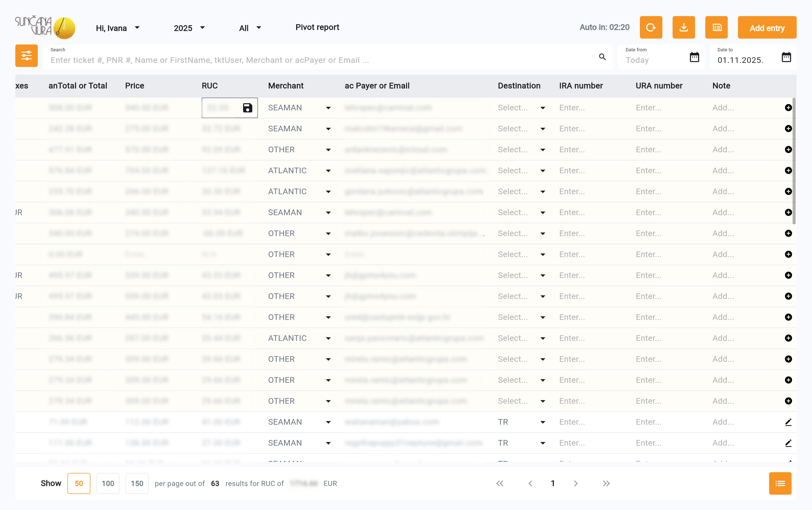Click the pencil edit icon in the first TR row

coord(788,422)
